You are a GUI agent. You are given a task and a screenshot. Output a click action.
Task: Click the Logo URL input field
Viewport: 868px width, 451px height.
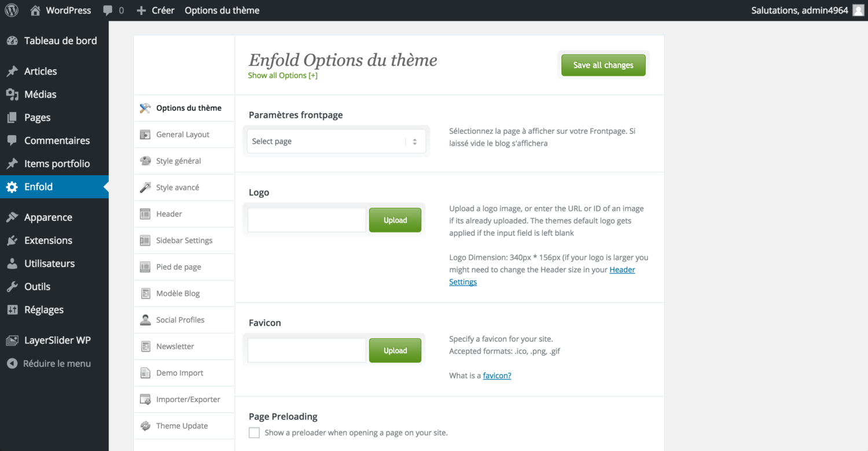(x=307, y=220)
